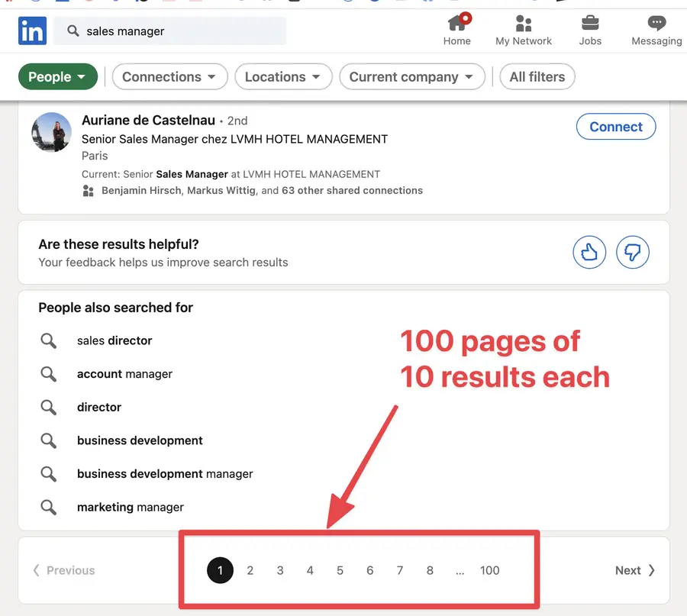This screenshot has width=687, height=616.
Task: Jump to results page 100
Action: (x=489, y=570)
